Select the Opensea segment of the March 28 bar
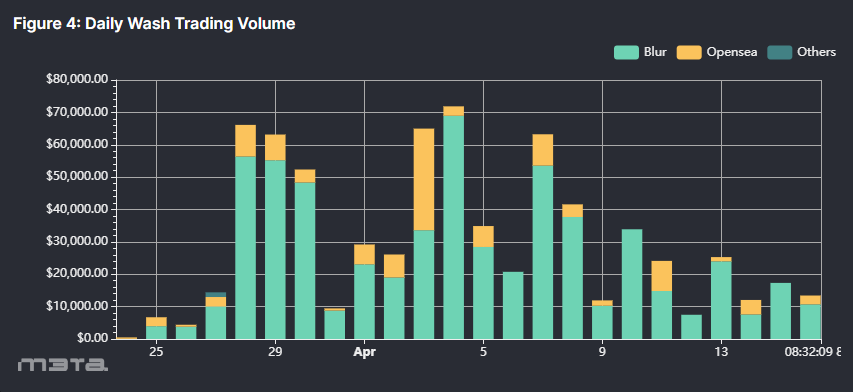The image size is (853, 392). click(x=245, y=141)
